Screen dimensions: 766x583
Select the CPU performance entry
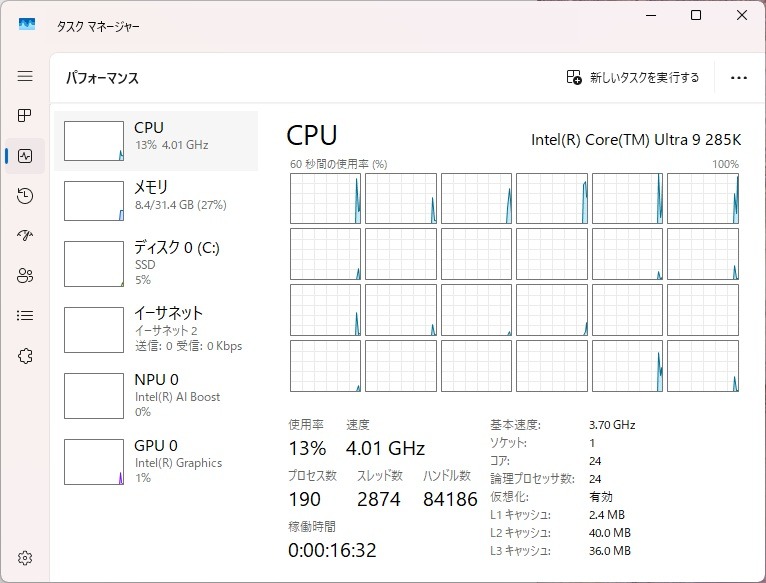coord(155,141)
